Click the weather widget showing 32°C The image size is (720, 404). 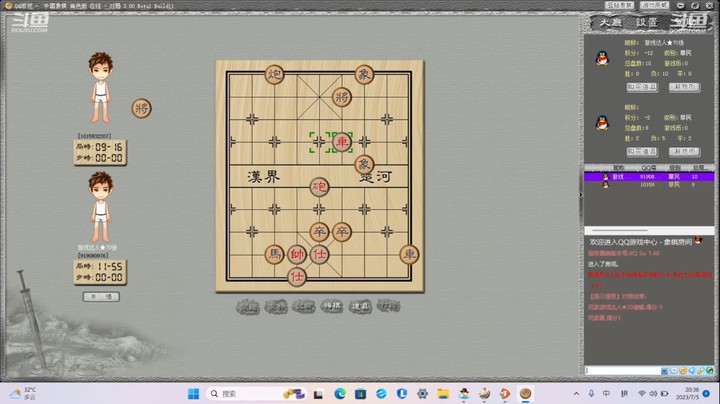pos(23,393)
